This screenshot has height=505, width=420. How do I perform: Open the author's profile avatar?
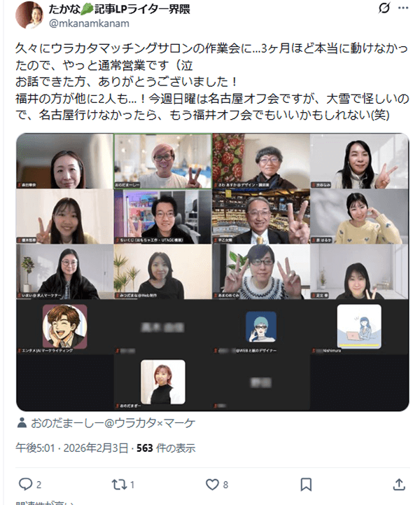click(x=29, y=15)
